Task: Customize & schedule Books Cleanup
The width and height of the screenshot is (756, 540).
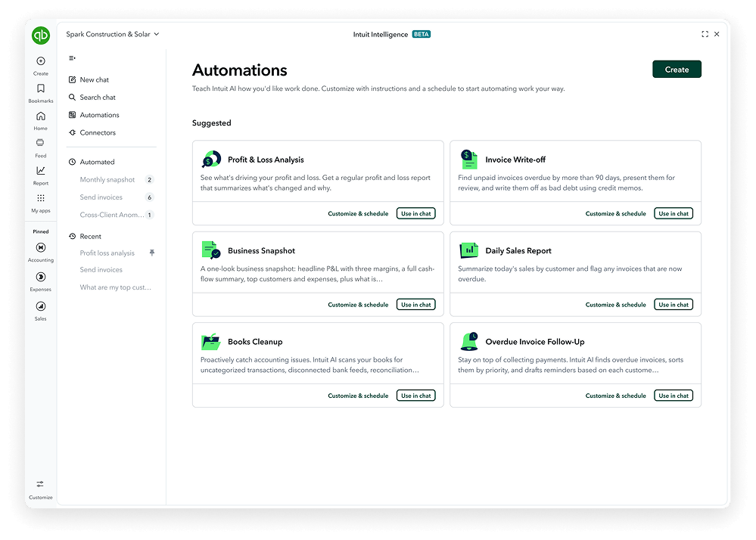Action: pyautogui.click(x=358, y=396)
